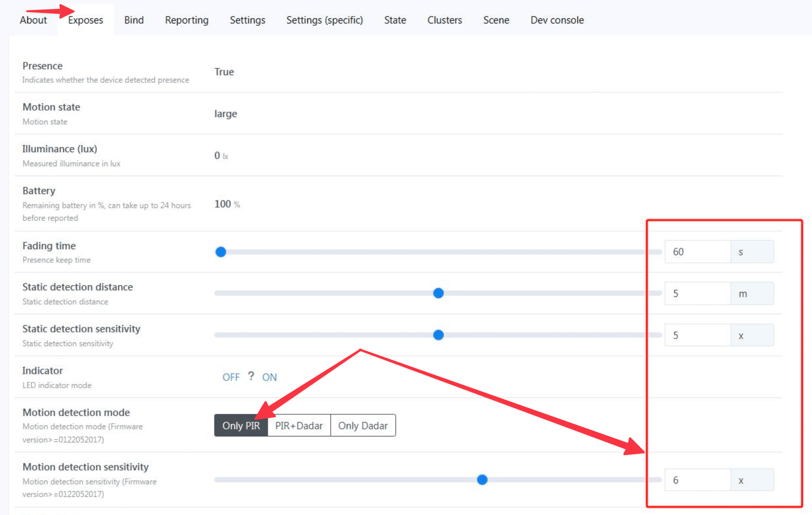This screenshot has height=515, width=812.
Task: Switch to the Exposes tab
Action: pyautogui.click(x=85, y=20)
